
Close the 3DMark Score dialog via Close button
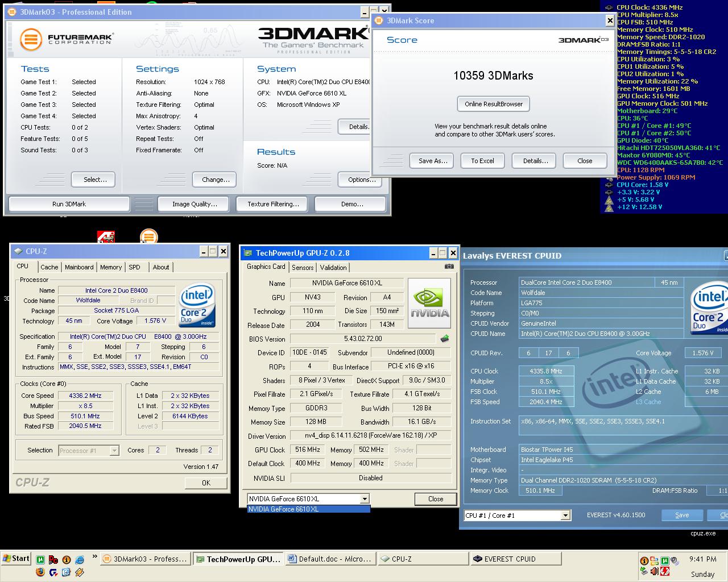point(585,161)
